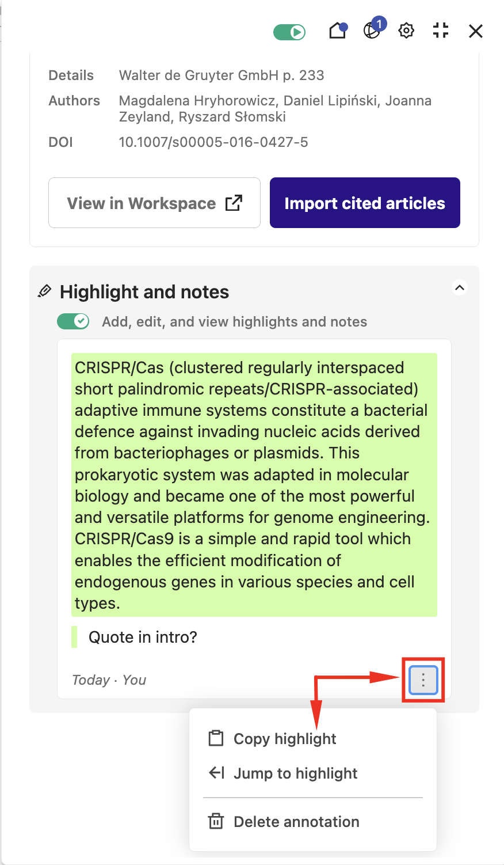Click the arrow icon for Jump to highlight
This screenshot has width=504, height=865.
click(216, 773)
